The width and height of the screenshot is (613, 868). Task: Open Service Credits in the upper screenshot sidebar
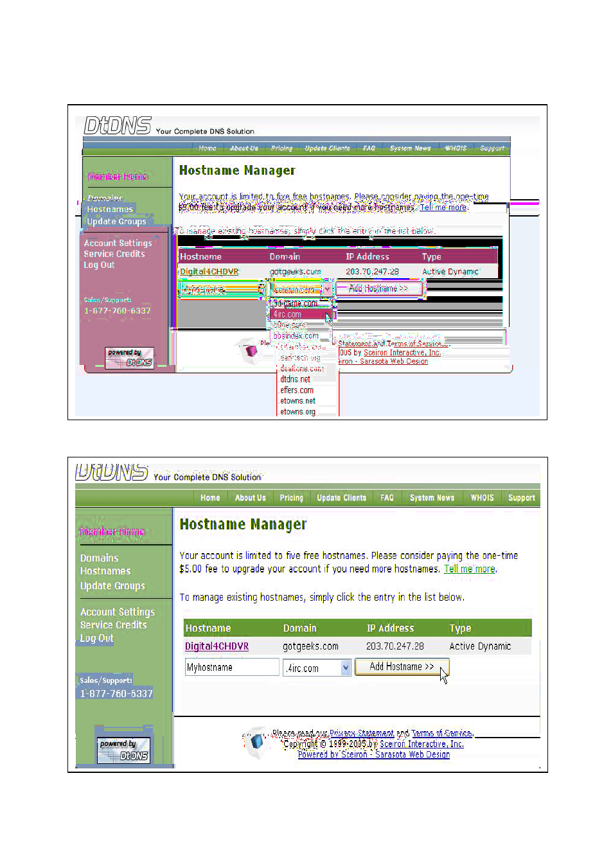[114, 254]
